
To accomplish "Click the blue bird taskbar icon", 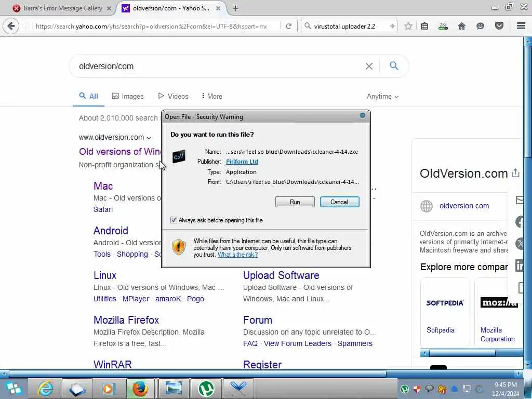I will click(x=238, y=389).
